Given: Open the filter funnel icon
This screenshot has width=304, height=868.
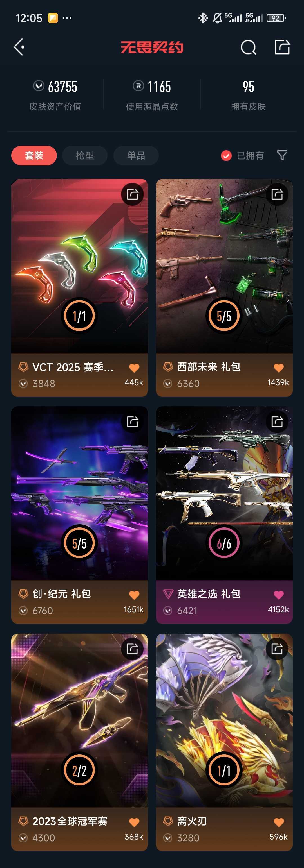Looking at the screenshot, I should point(282,155).
